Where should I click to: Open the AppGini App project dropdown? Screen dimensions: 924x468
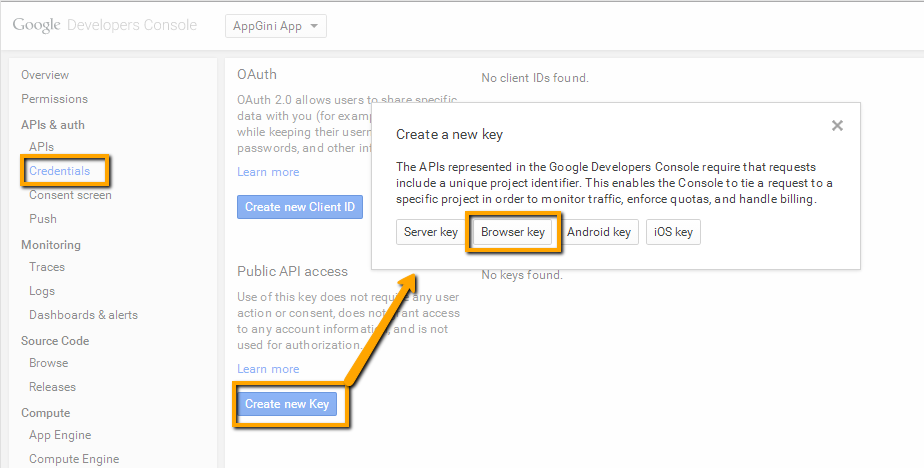point(276,26)
